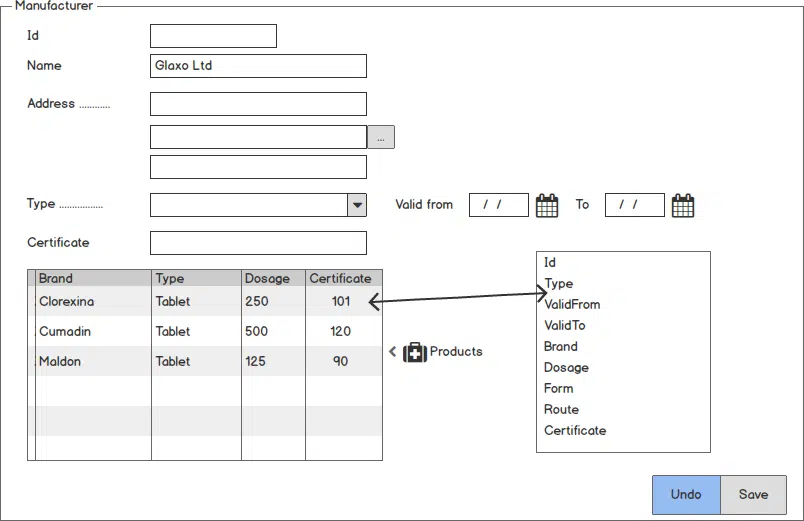The image size is (804, 521).
Task: Click the Valid from label
Action: 424,205
